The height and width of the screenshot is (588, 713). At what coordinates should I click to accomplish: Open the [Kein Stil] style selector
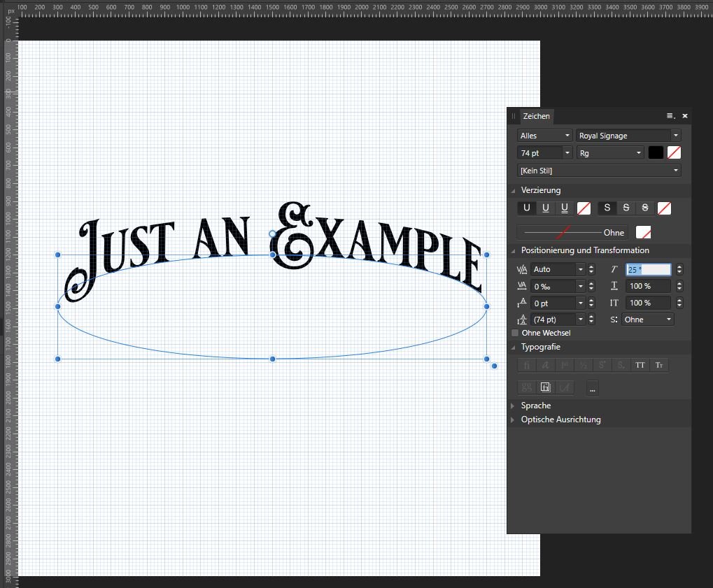598,170
